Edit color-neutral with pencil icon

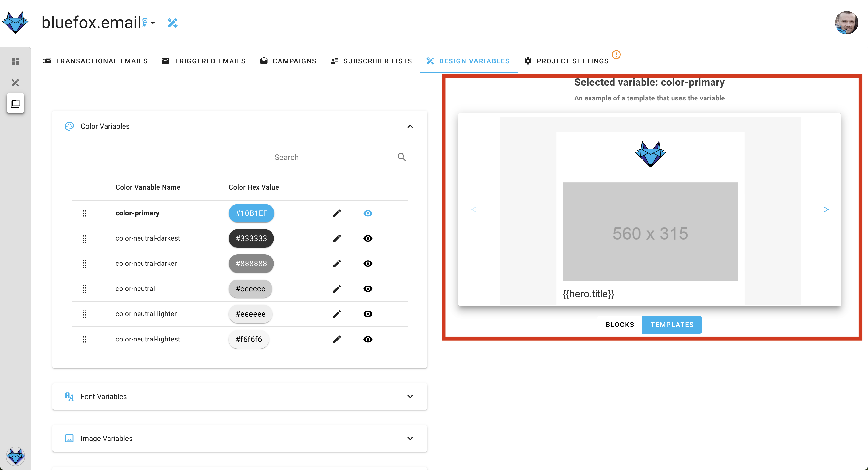tap(337, 289)
